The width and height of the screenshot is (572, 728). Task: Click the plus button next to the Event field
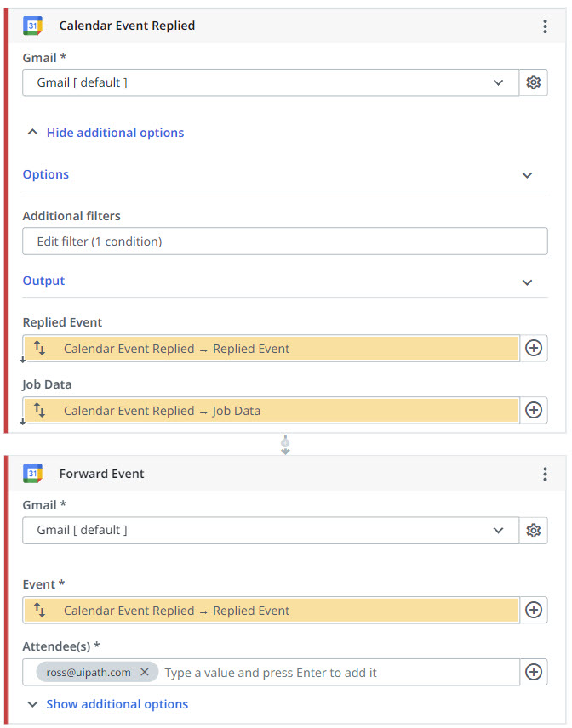[x=534, y=610]
